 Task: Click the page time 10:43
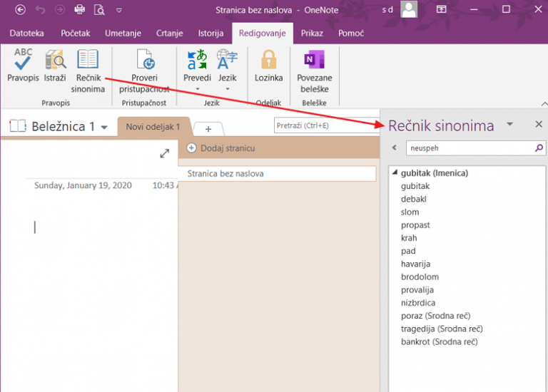[163, 185]
